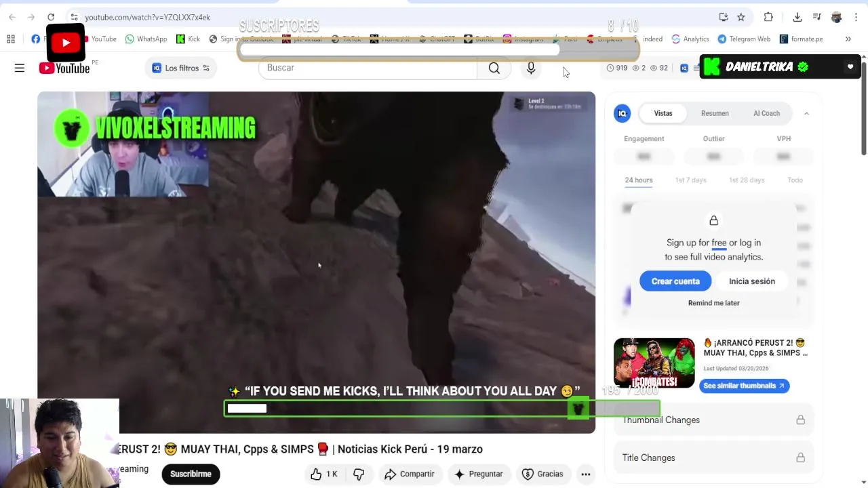Open the Chrome extensions puzzle icon
Viewport: 868px width, 488px height.
tap(768, 17)
